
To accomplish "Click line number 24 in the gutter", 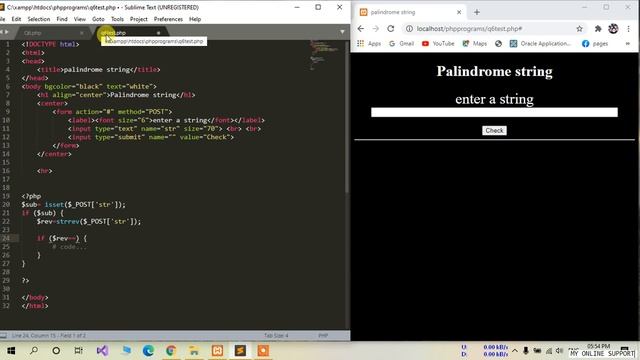I will tap(6, 238).
